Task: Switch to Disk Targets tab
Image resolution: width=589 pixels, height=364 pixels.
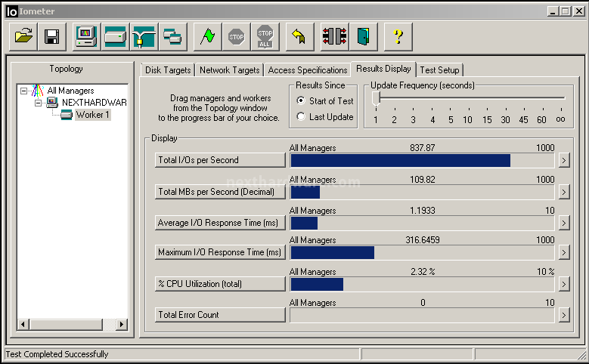Action: (x=168, y=70)
